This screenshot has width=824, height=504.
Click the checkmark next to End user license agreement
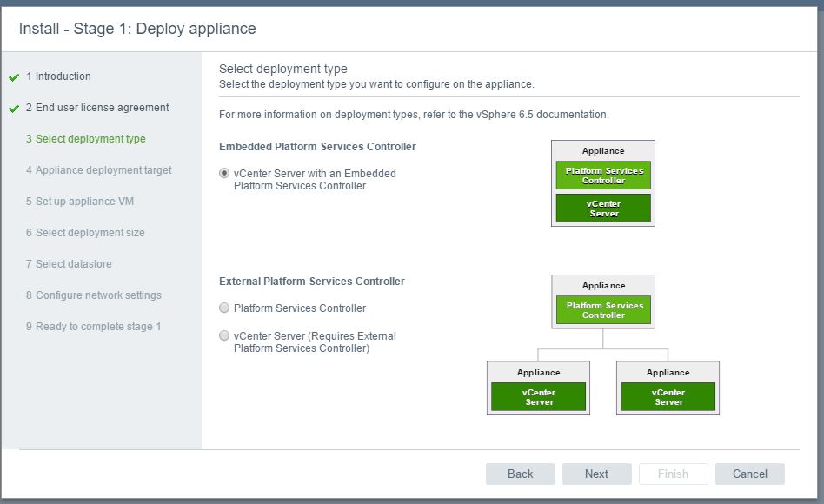click(14, 109)
